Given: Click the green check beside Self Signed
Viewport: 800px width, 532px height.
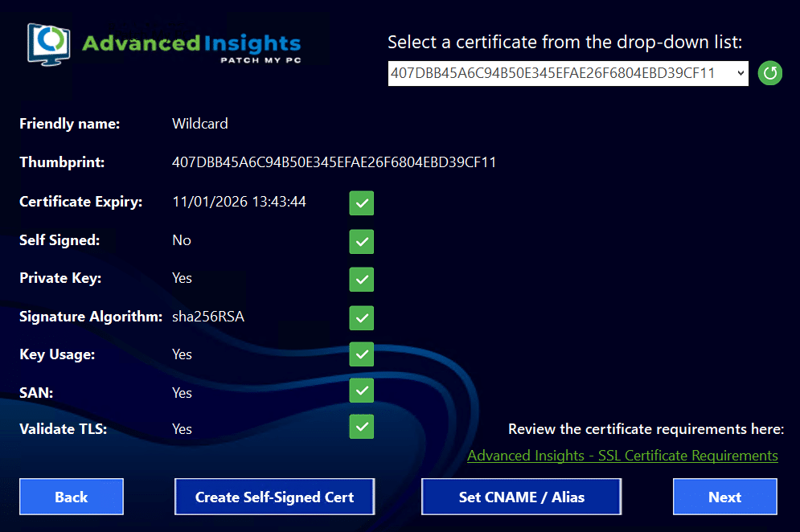Looking at the screenshot, I should [362, 241].
